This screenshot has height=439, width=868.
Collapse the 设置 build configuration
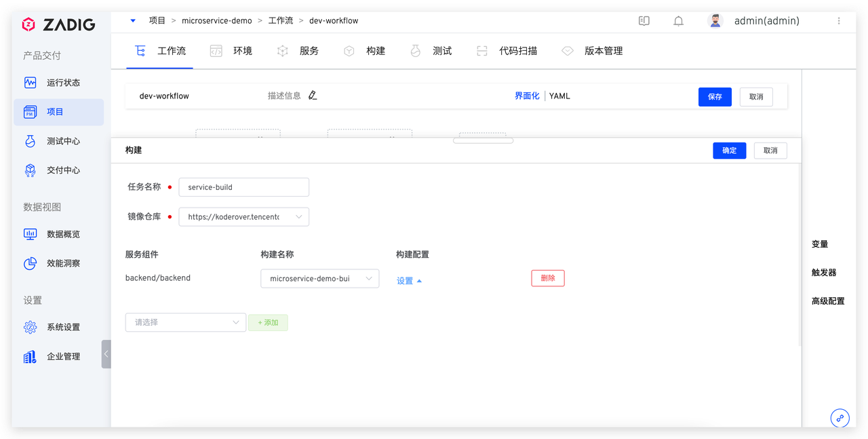(409, 281)
